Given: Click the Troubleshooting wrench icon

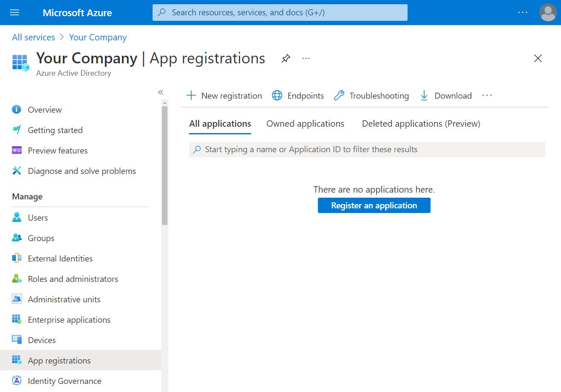Looking at the screenshot, I should pos(339,96).
